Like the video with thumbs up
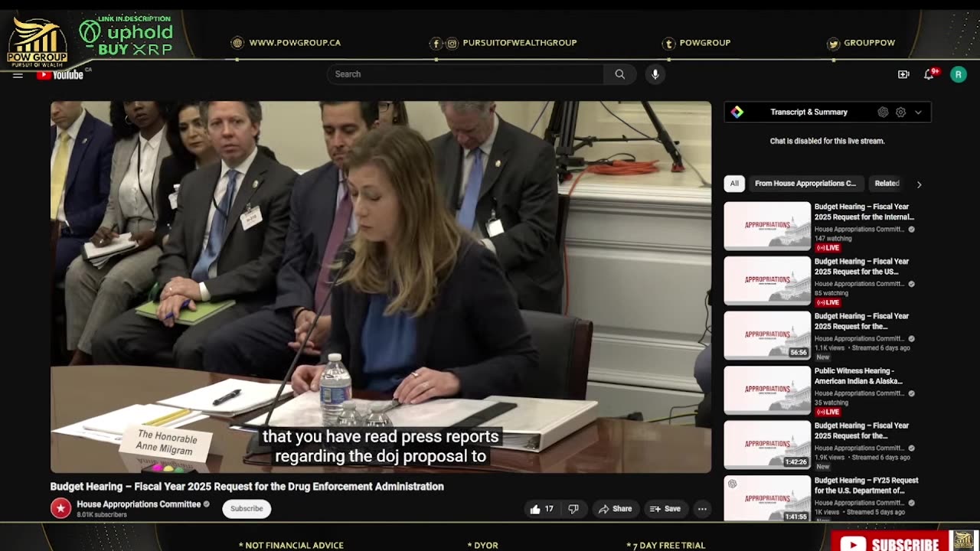The image size is (980, 551). 541,509
